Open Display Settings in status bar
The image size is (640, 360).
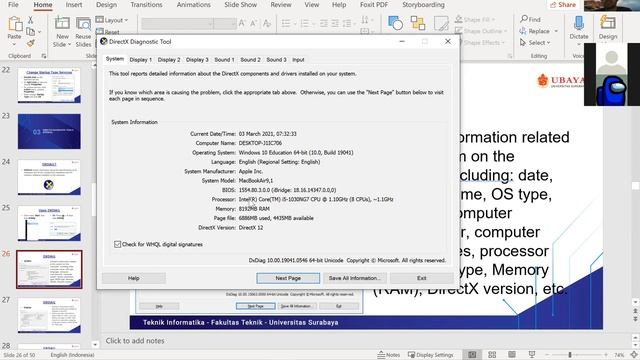tap(430, 355)
